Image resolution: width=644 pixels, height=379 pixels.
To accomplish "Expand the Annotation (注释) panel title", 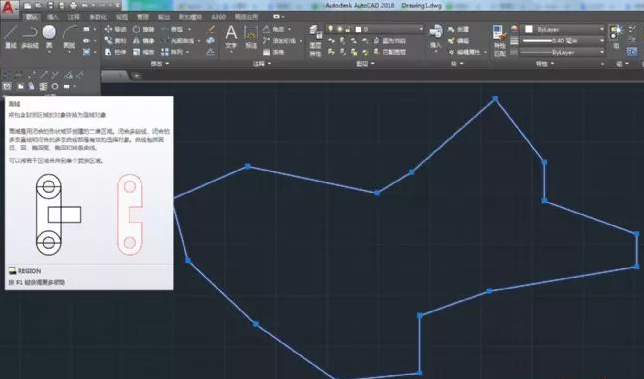I will (262, 64).
